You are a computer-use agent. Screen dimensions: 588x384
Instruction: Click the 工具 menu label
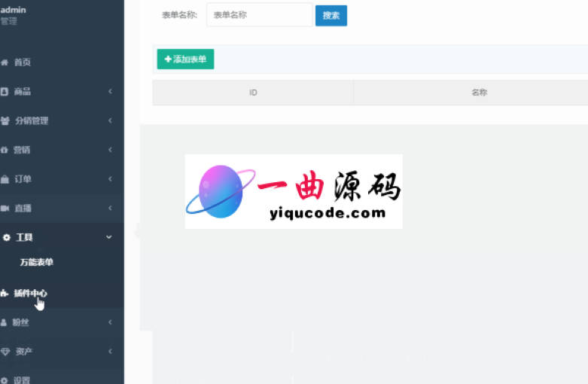tap(24, 237)
